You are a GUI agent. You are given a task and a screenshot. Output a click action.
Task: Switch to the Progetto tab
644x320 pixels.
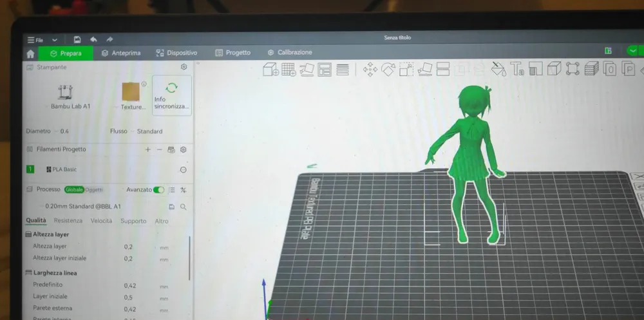tap(233, 53)
